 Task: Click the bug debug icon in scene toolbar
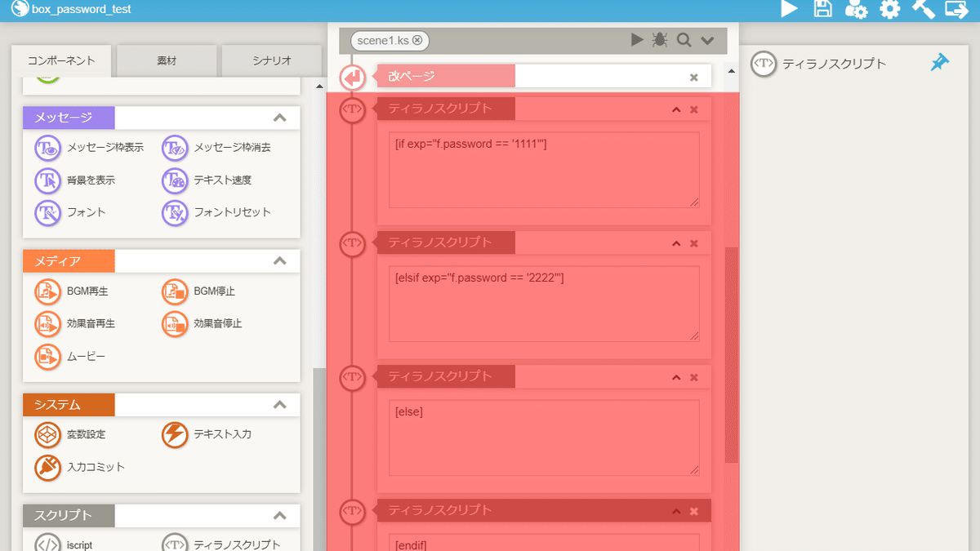(x=660, y=40)
